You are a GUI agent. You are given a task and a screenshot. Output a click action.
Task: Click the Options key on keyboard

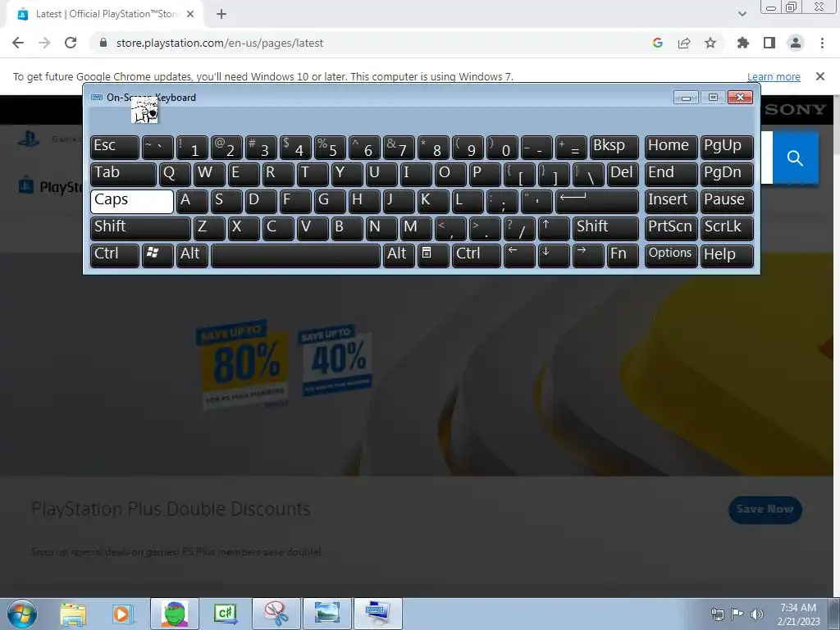coord(671,255)
